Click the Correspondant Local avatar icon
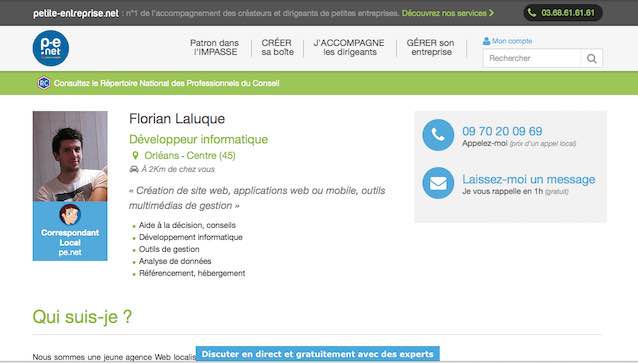The image size is (638, 363). (x=70, y=214)
